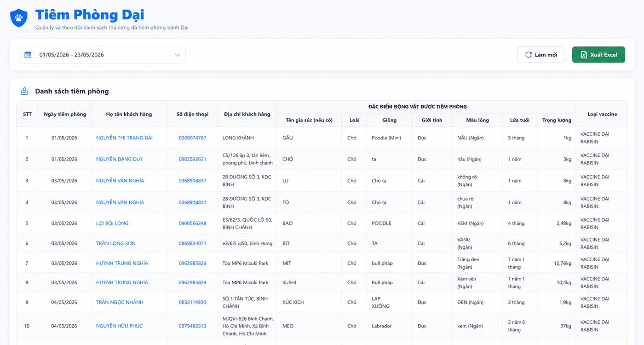
Task: Open the 01/05/2026 - 23/05/2026 date range field
Action: tap(102, 55)
